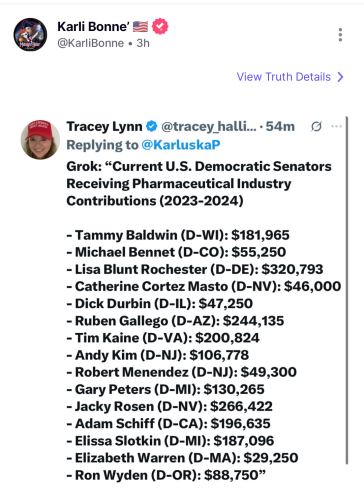This screenshot has height=500, width=364.
Task: Select the Karli Bonne' display name
Action: coord(93,26)
